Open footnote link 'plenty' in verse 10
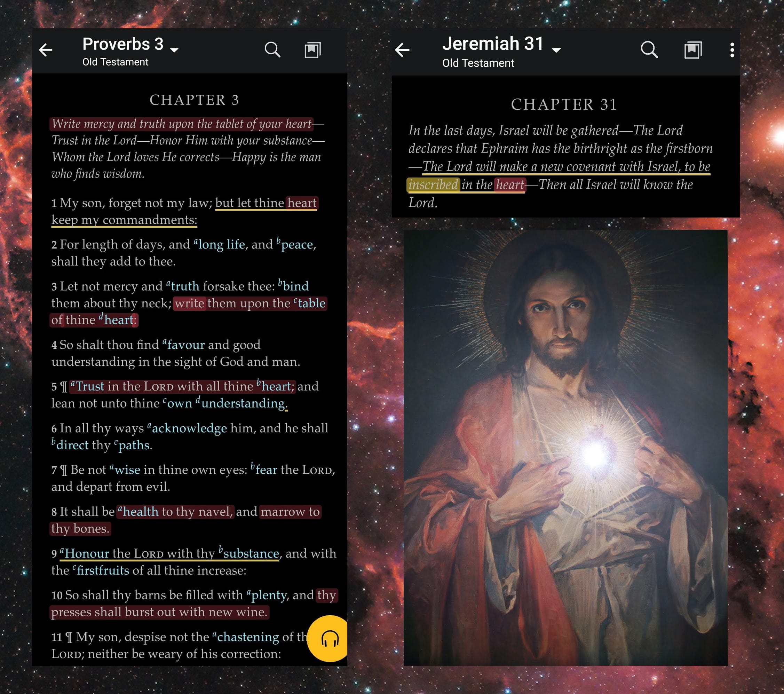Image resolution: width=784 pixels, height=694 pixels. click(x=266, y=596)
